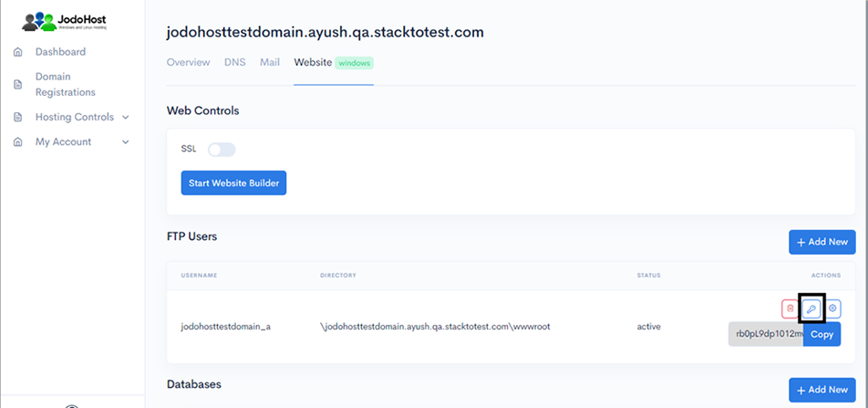Click the Hosting Controls document icon
868x408 pixels.
coord(17,118)
